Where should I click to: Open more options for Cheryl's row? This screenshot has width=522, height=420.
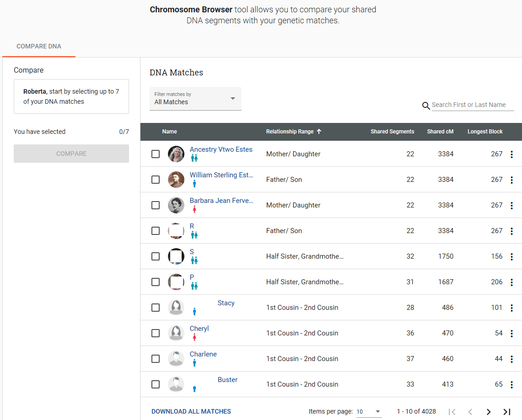(511, 334)
